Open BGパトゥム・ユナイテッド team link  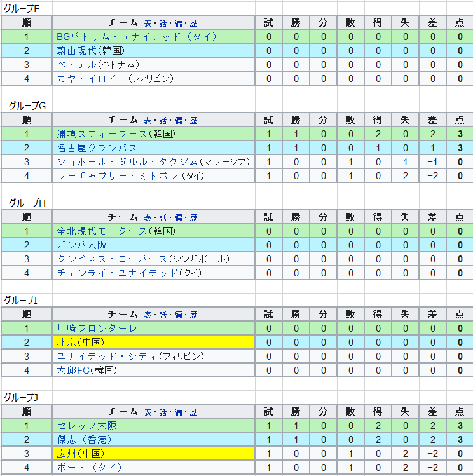pyautogui.click(x=137, y=37)
